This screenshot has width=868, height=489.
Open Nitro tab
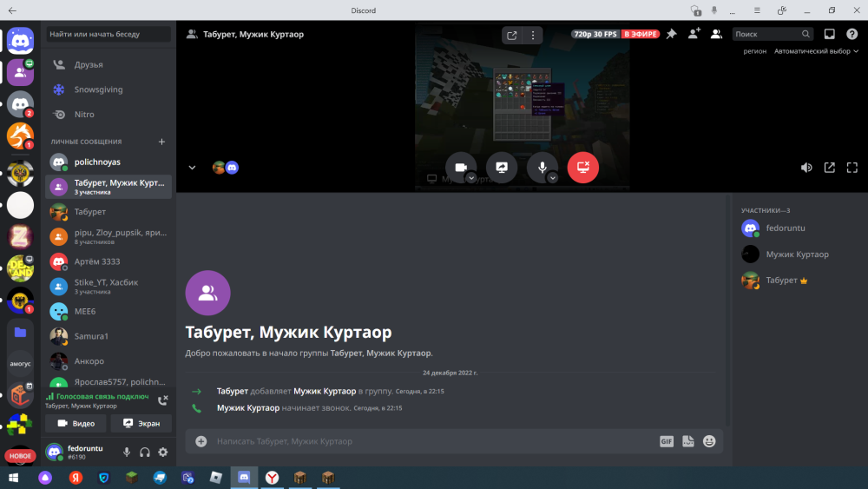click(x=108, y=115)
